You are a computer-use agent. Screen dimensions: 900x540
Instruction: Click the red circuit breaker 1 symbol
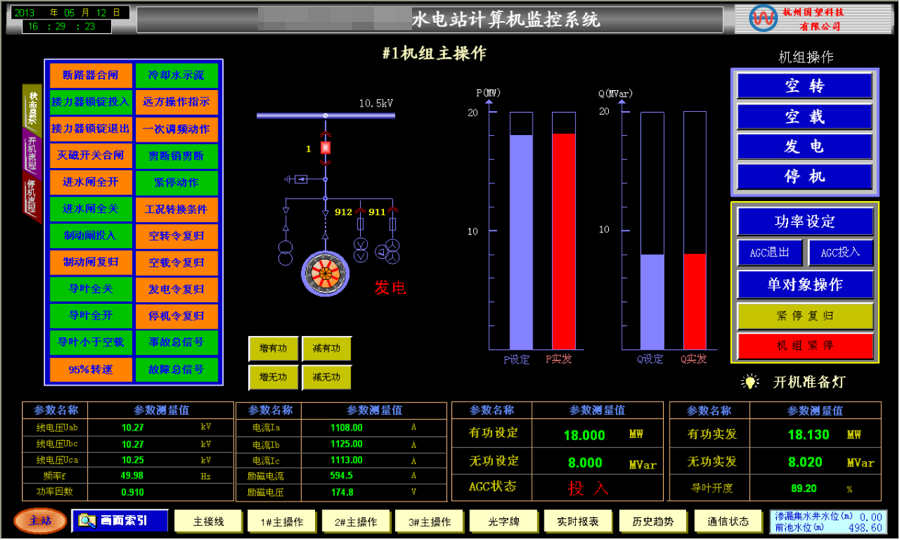[x=324, y=149]
